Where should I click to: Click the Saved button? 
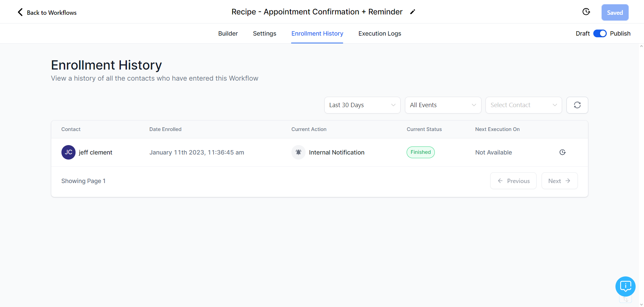click(615, 12)
